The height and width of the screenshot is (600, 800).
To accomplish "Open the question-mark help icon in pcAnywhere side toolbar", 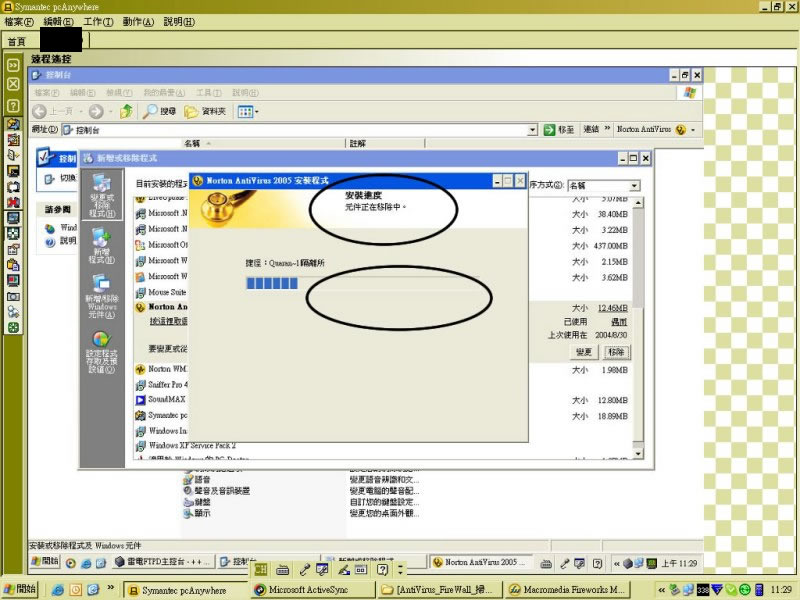I will coord(13,106).
